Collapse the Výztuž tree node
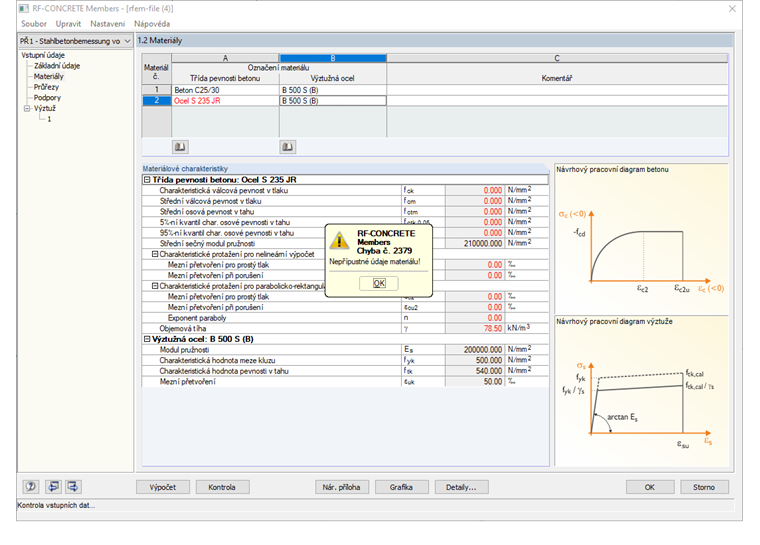 pyautogui.click(x=27, y=109)
